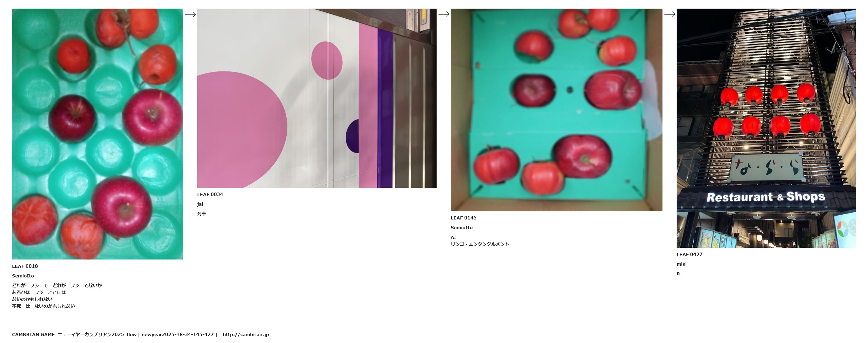This screenshot has width=868, height=343.
Task: Click the 列車 caption text
Action: pyautogui.click(x=202, y=214)
